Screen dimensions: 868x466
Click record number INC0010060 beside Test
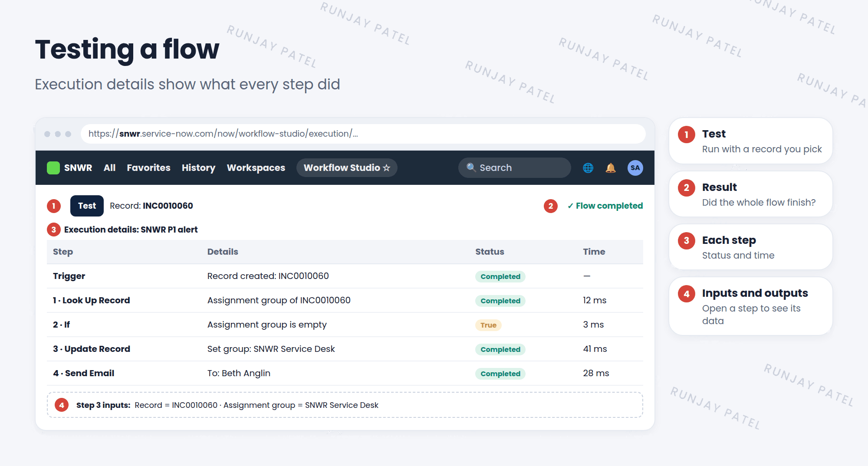(168, 206)
